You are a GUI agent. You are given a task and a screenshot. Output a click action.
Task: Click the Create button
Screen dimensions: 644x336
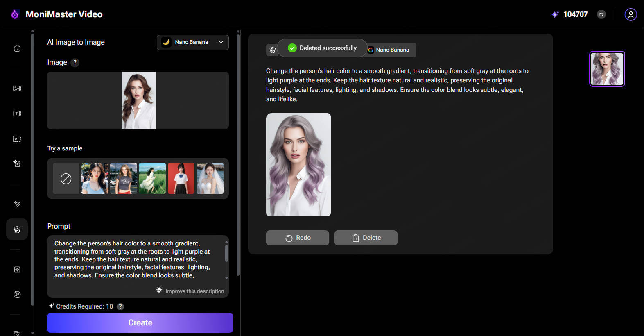tap(140, 323)
